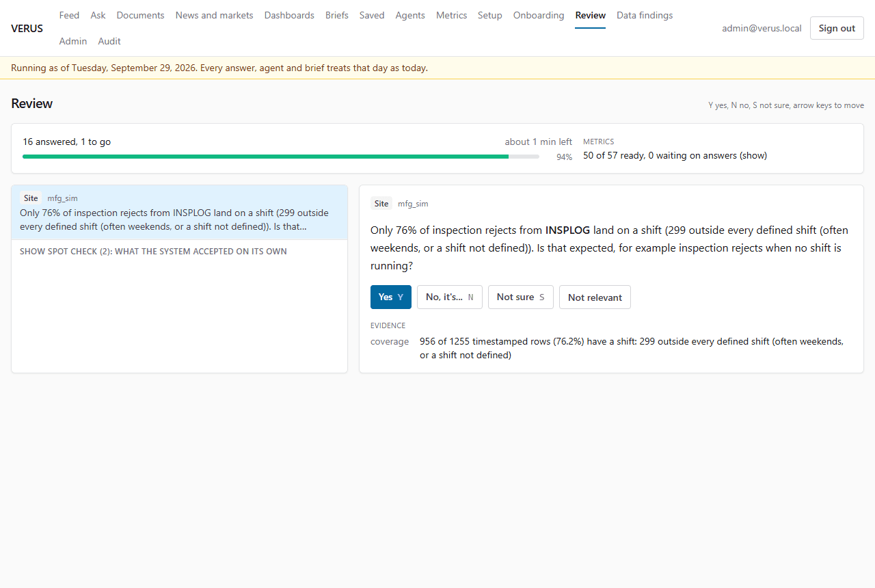The width and height of the screenshot is (875, 588).
Task: Go to the Admin page
Action: [73, 41]
